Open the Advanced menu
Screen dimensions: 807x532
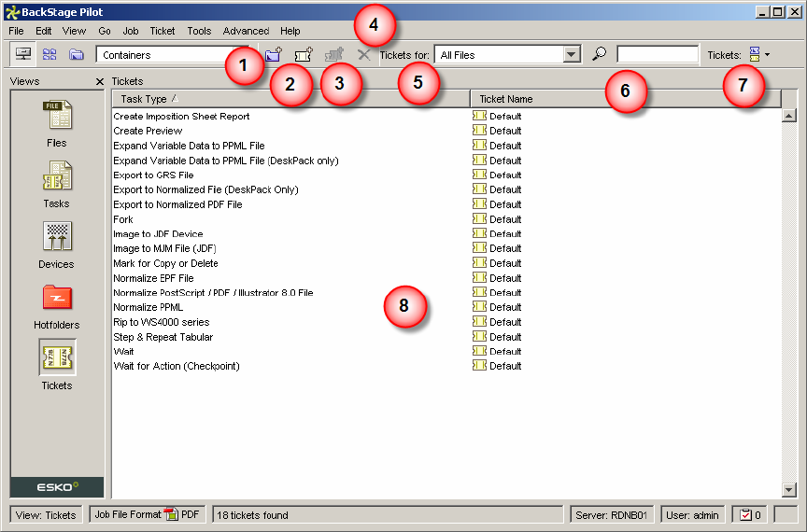(246, 31)
